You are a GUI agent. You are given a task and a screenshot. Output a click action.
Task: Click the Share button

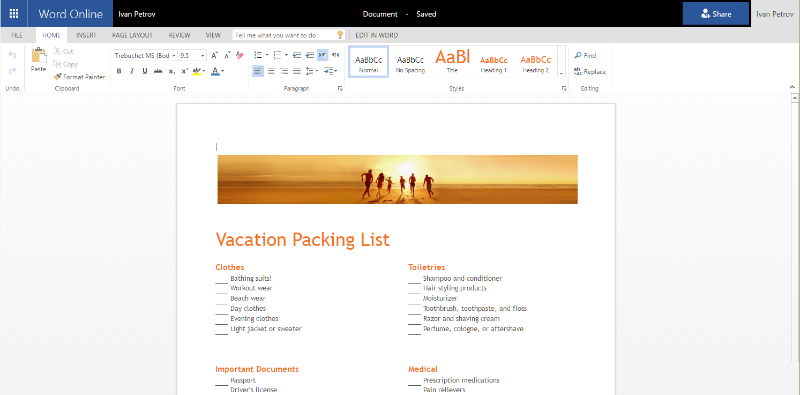pyautogui.click(x=716, y=14)
